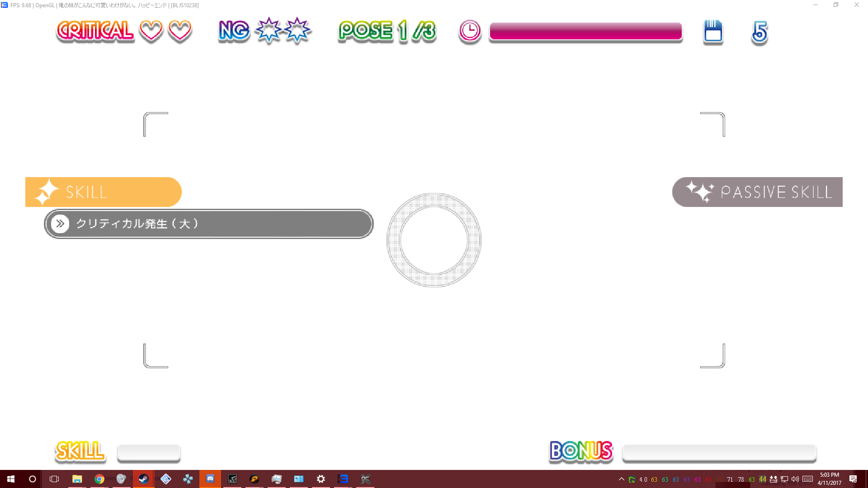Open the PASSIVE SKILL tab
Screen dimensions: 868x488
757,192
